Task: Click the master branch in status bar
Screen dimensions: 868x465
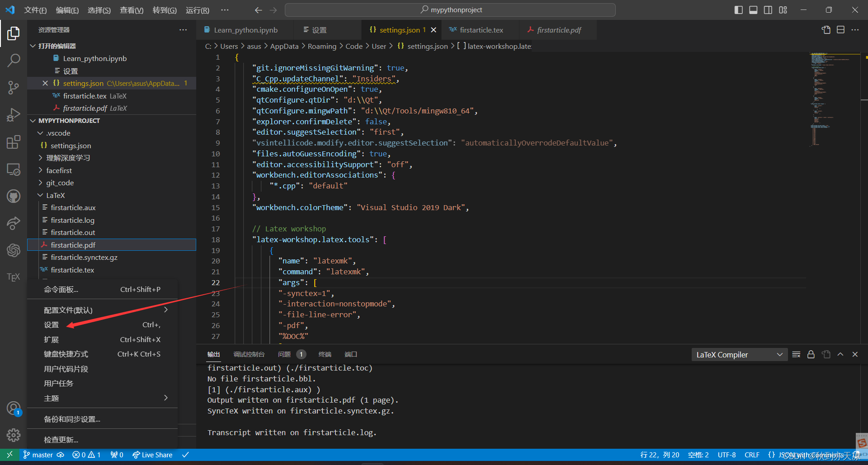Action: [38, 455]
